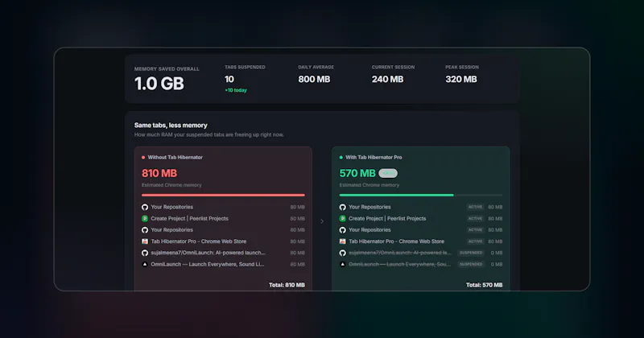The width and height of the screenshot is (644, 338).
Task: Click the 'TABS SUSPENDED' label
Action: [x=245, y=68]
